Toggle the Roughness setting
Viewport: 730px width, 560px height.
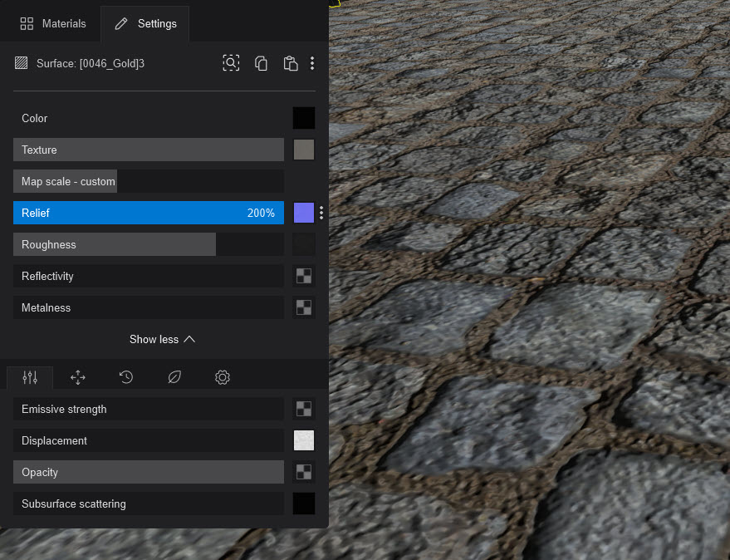pos(114,244)
